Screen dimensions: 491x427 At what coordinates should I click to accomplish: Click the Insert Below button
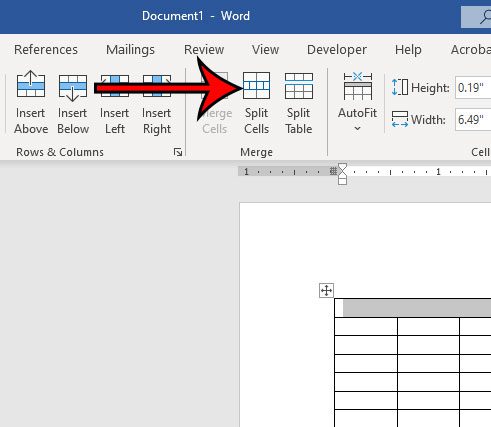pos(73,102)
